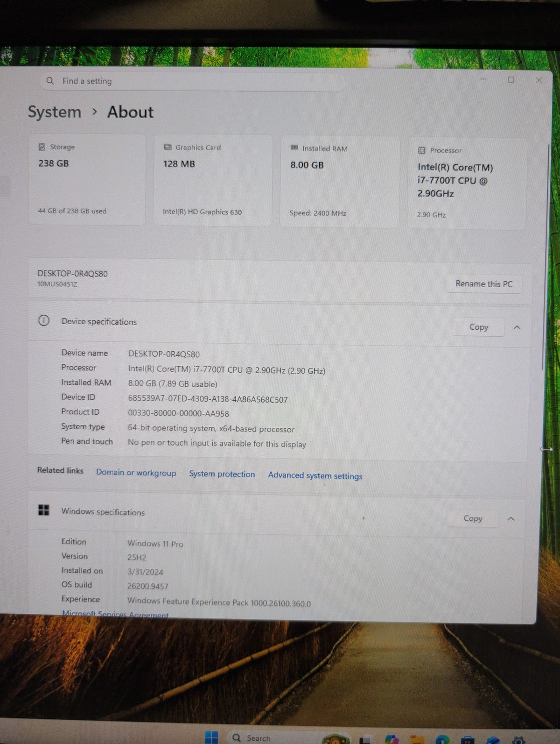Image resolution: width=560 pixels, height=744 pixels.
Task: Go back to System breadcrumb
Action: [x=55, y=112]
